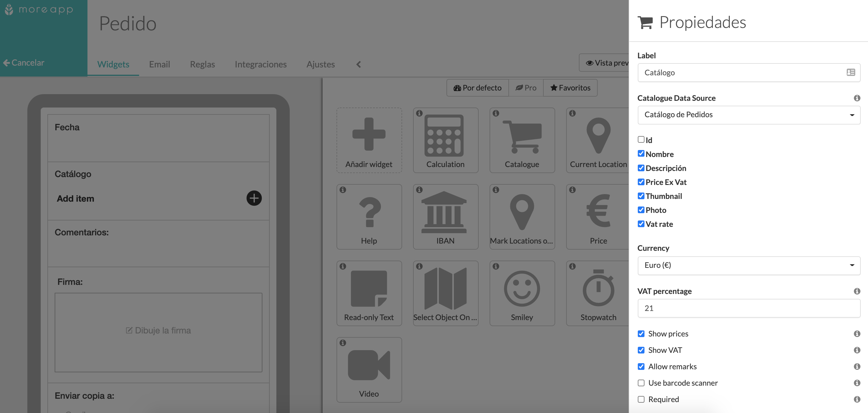Collapse the properties panel arrow
This screenshot has width=868, height=413.
[x=359, y=64]
